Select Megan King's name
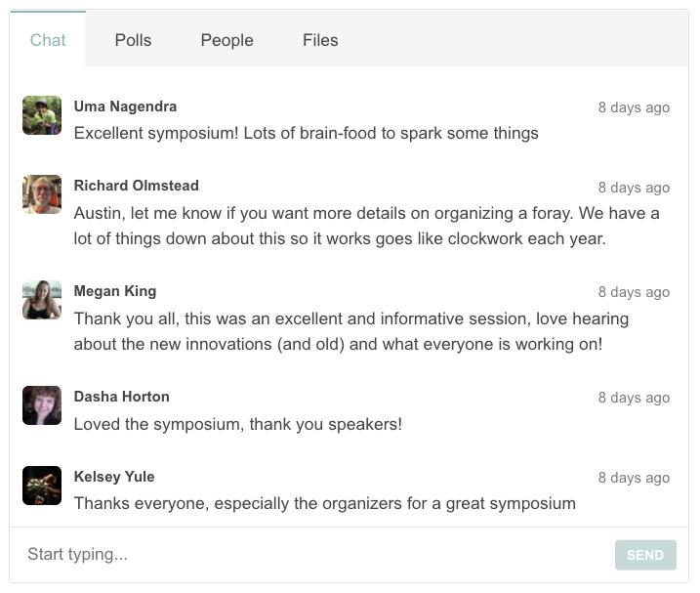The width and height of the screenshot is (700, 593). [x=115, y=291]
